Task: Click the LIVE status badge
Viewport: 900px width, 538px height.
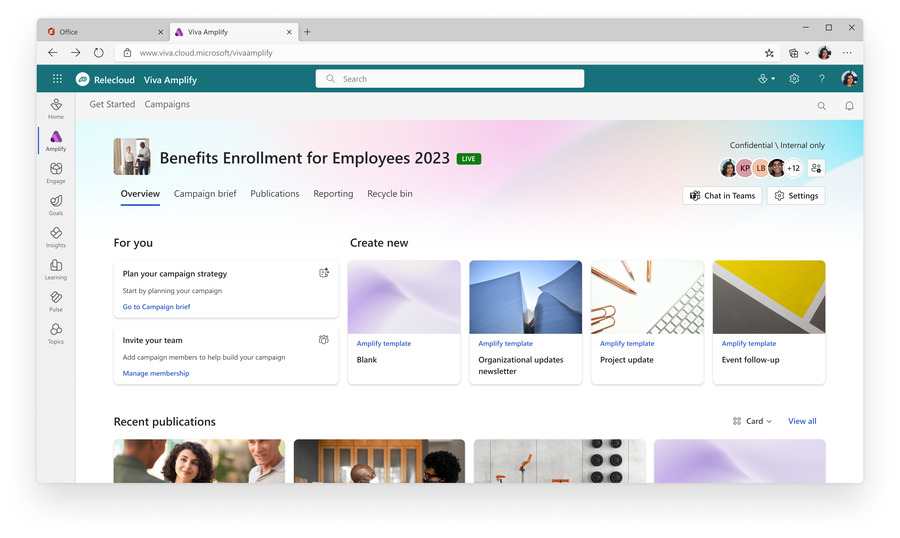Action: pos(468,159)
